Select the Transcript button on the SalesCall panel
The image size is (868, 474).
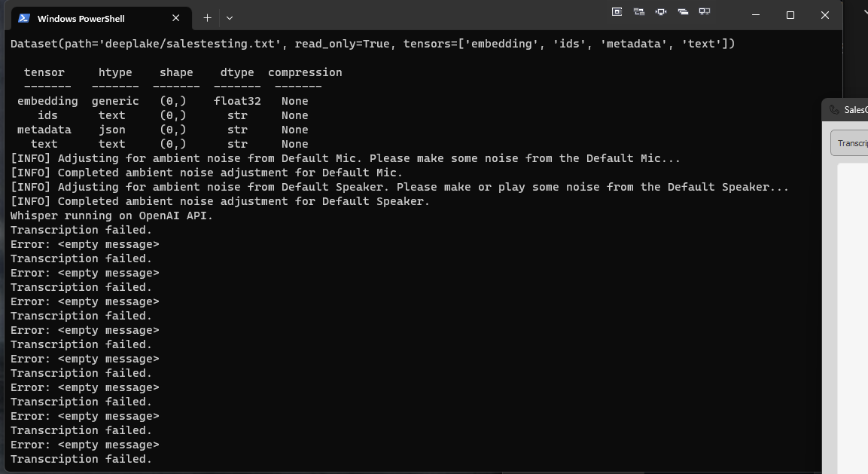[854, 142]
